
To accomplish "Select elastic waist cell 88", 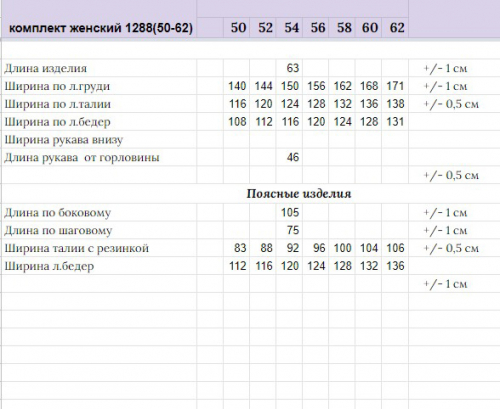I will pos(263,248).
